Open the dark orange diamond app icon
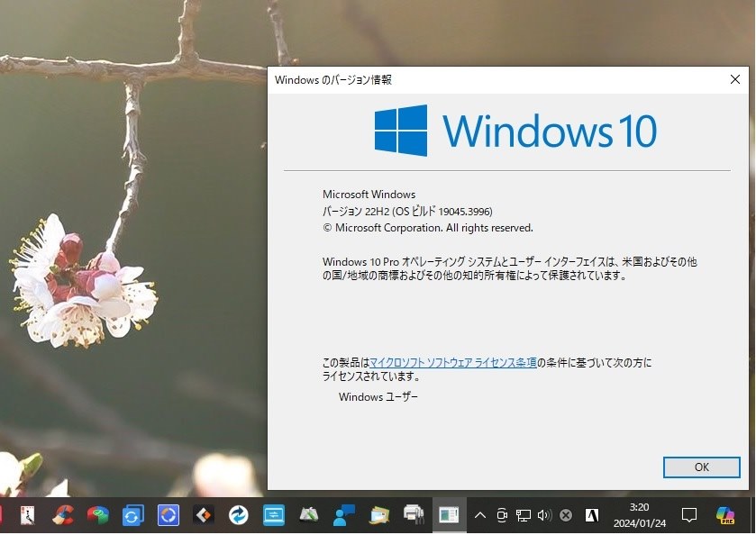 tap(204, 515)
